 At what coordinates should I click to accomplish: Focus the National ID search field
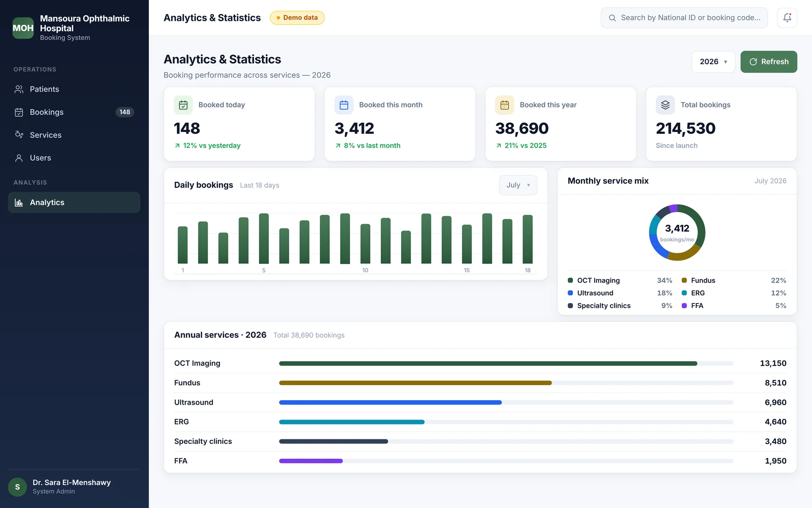684,18
